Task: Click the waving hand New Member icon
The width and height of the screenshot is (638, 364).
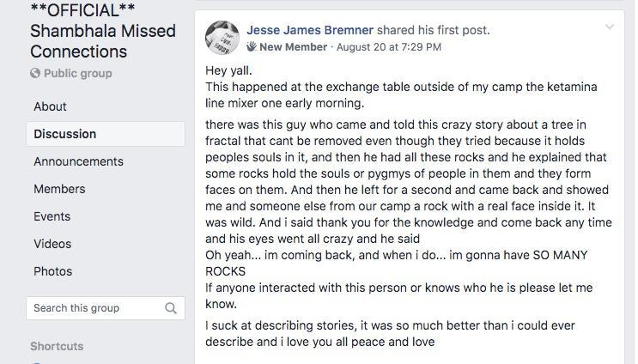Action: tap(252, 47)
